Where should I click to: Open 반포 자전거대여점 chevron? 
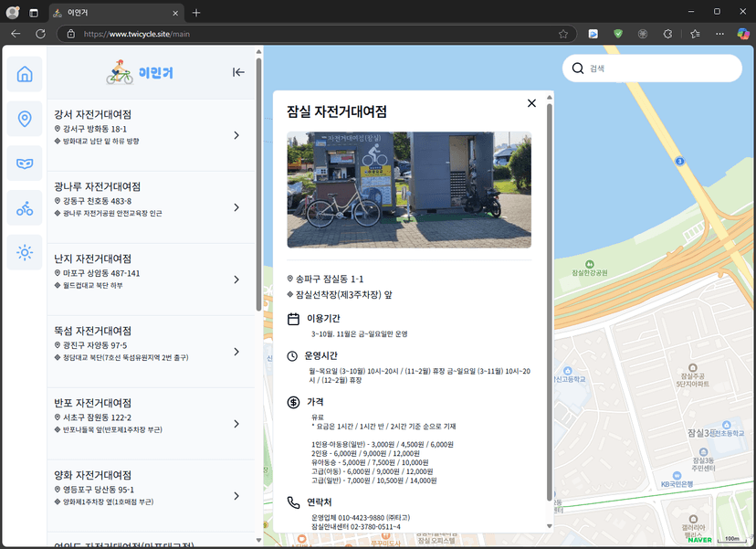236,424
